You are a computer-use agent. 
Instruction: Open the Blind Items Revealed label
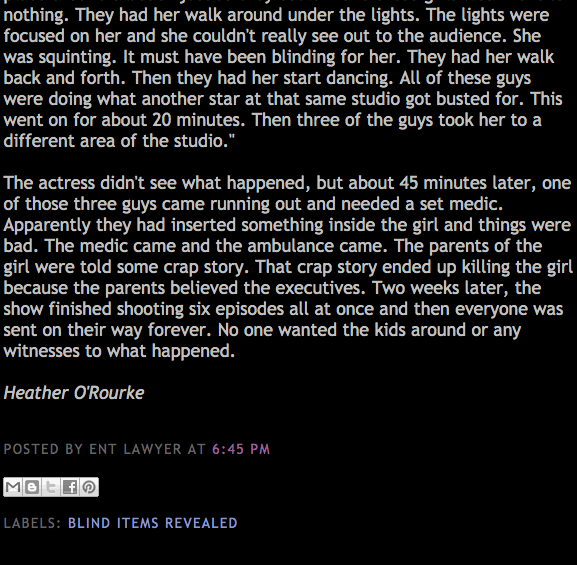[x=153, y=523]
